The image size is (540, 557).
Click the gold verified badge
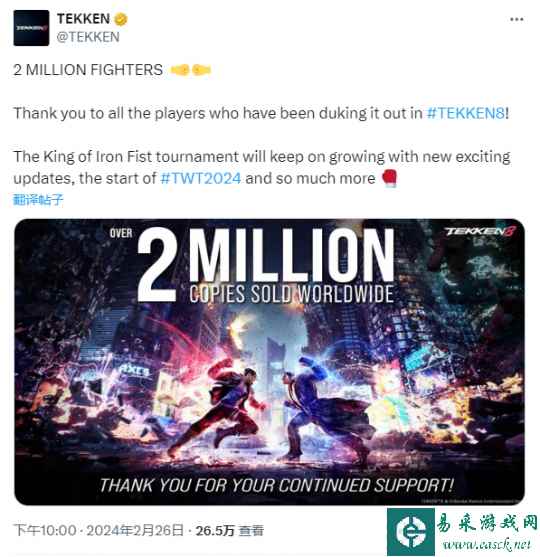(x=121, y=19)
